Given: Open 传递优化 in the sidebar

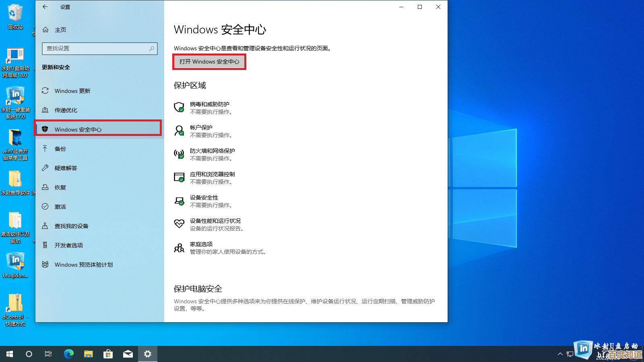Looking at the screenshot, I should (66, 110).
